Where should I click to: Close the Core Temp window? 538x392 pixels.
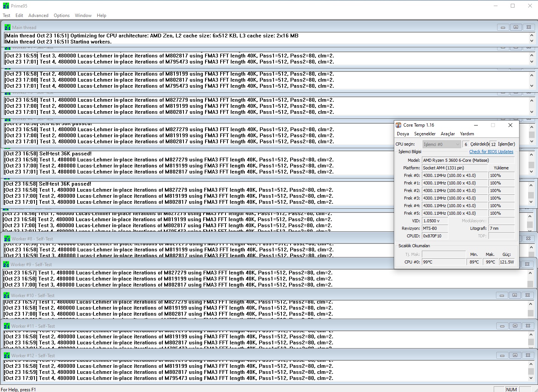[x=510, y=125]
